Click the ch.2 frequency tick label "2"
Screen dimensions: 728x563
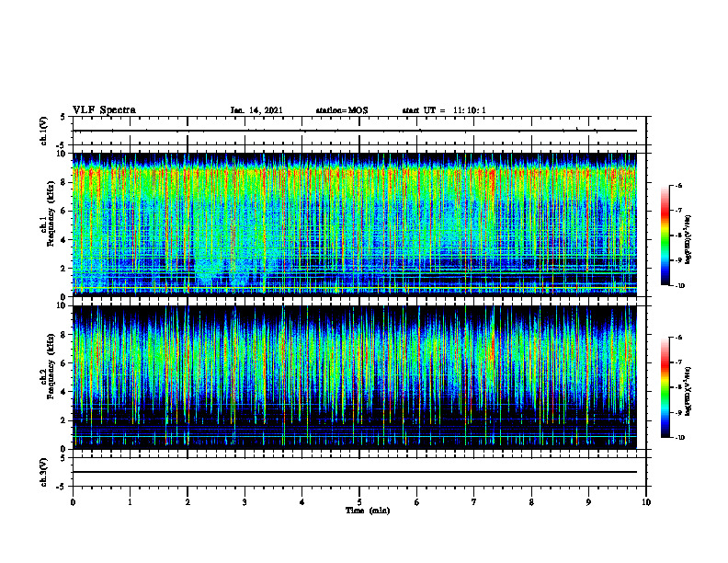click(x=65, y=420)
